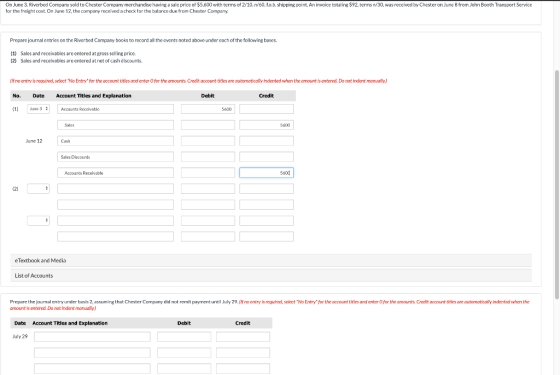Open the June 3 date dropdown
The width and height of the screenshot is (560, 375).
point(38,109)
